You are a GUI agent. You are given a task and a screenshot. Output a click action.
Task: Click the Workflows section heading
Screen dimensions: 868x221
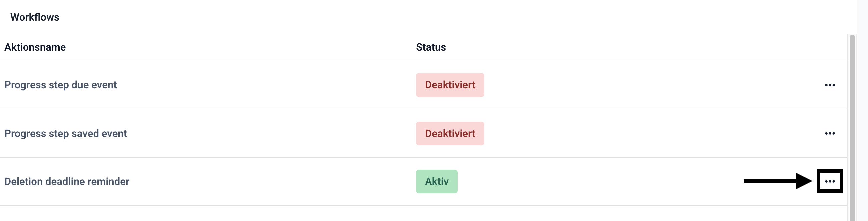coord(35,17)
